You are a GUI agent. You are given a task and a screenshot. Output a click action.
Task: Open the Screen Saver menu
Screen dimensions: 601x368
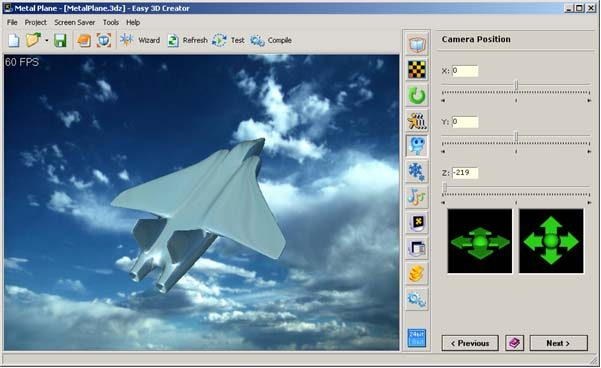(x=74, y=23)
